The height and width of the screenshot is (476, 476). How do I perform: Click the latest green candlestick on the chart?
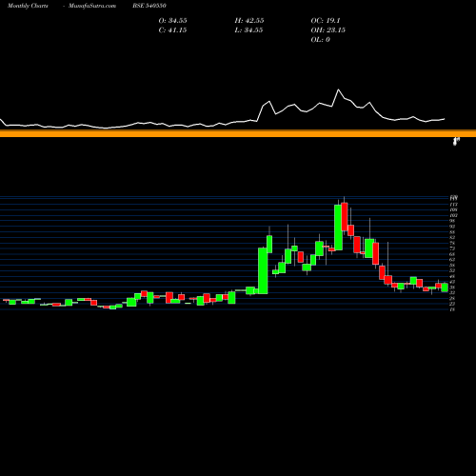445,288
